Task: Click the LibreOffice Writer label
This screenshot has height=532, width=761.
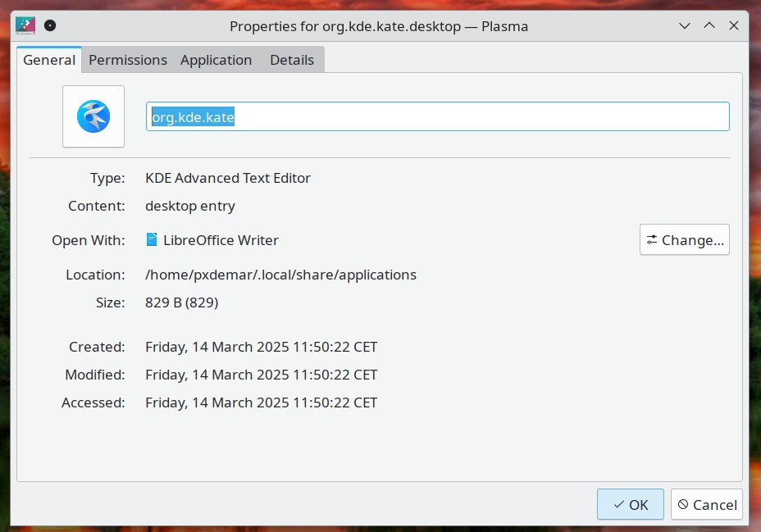Action: point(221,240)
